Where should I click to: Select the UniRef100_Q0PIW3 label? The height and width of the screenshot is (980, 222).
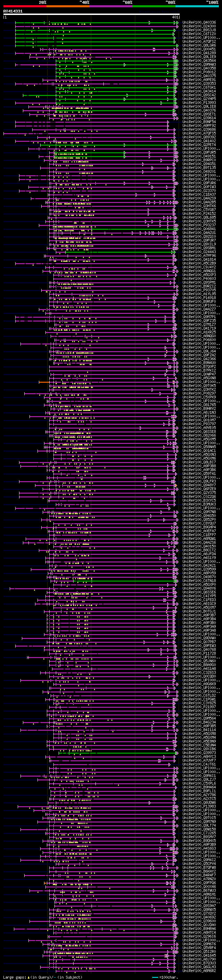(199, 187)
